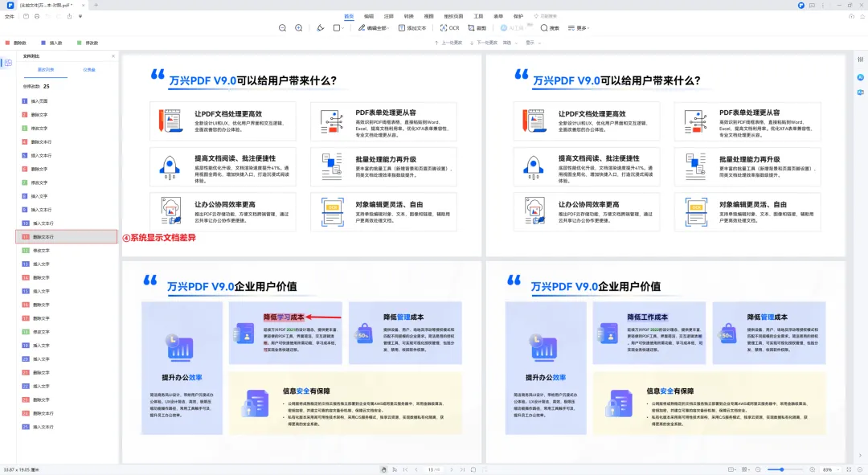This screenshot has height=475, width=868.
Task: Select the rectangle shape tool icon
Action: coord(336,27)
